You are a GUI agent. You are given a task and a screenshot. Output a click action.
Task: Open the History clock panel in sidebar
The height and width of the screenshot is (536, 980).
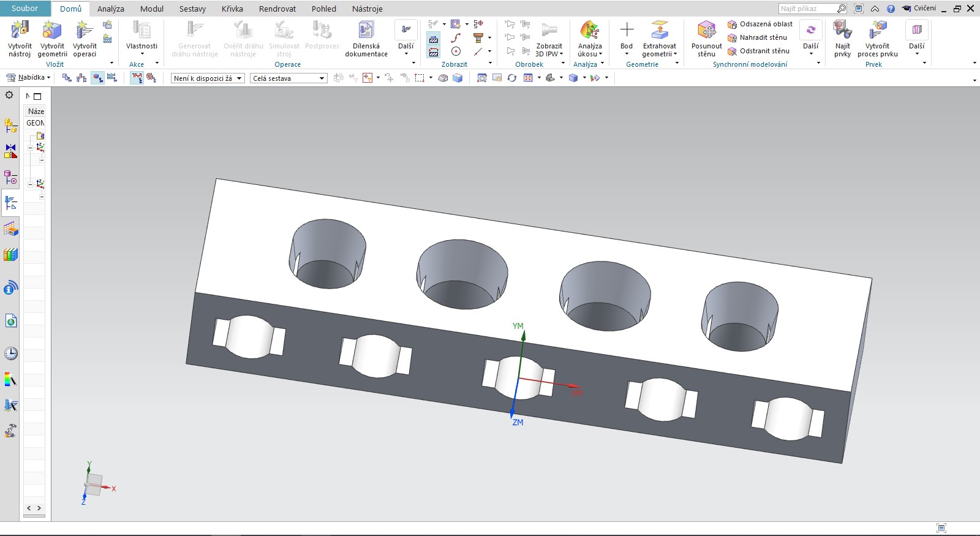coord(10,353)
